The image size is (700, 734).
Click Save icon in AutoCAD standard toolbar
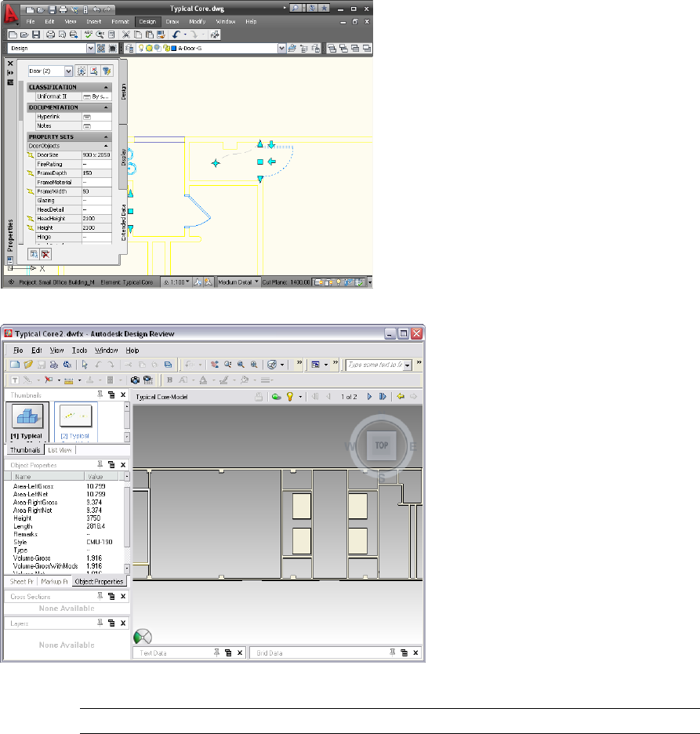36,35
